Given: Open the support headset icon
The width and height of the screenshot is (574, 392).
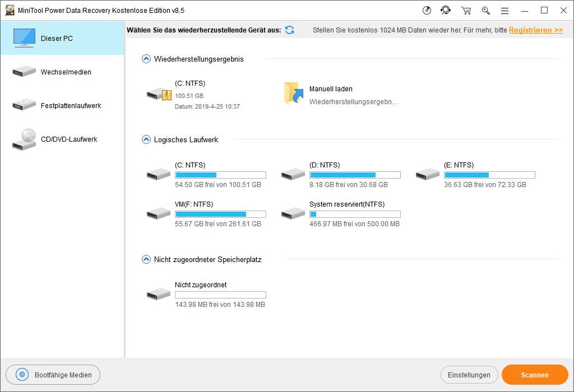Looking at the screenshot, I should pos(446,10).
